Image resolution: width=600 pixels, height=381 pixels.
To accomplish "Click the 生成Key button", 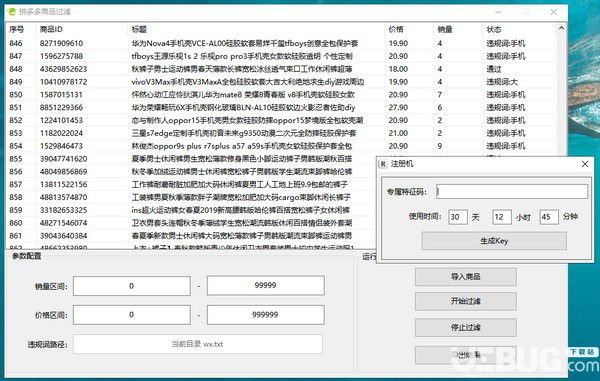I will coord(494,241).
